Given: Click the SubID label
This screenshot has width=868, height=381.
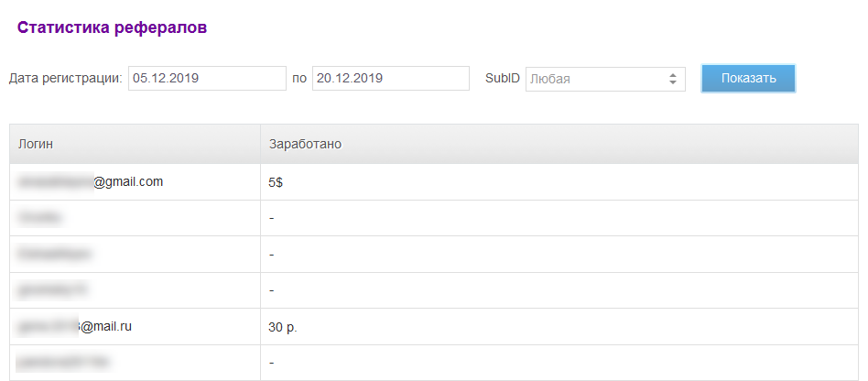Looking at the screenshot, I should (x=502, y=79).
